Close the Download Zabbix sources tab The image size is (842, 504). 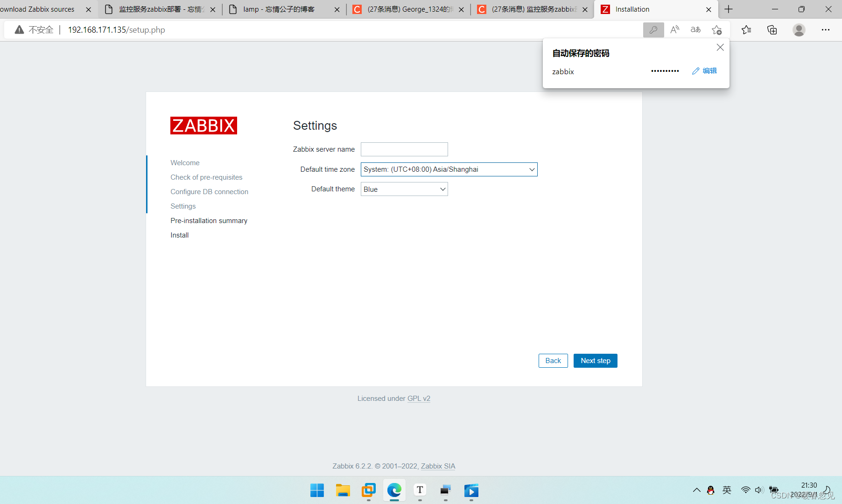pos(89,9)
